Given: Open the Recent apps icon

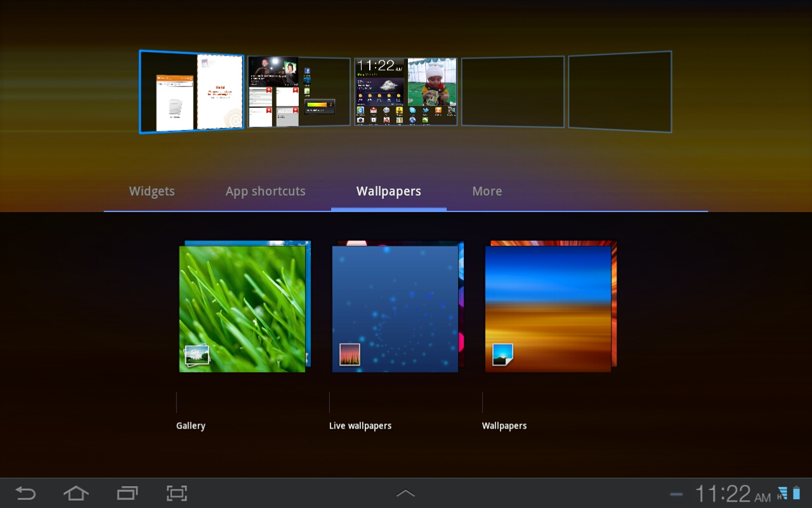Looking at the screenshot, I should click(x=127, y=493).
